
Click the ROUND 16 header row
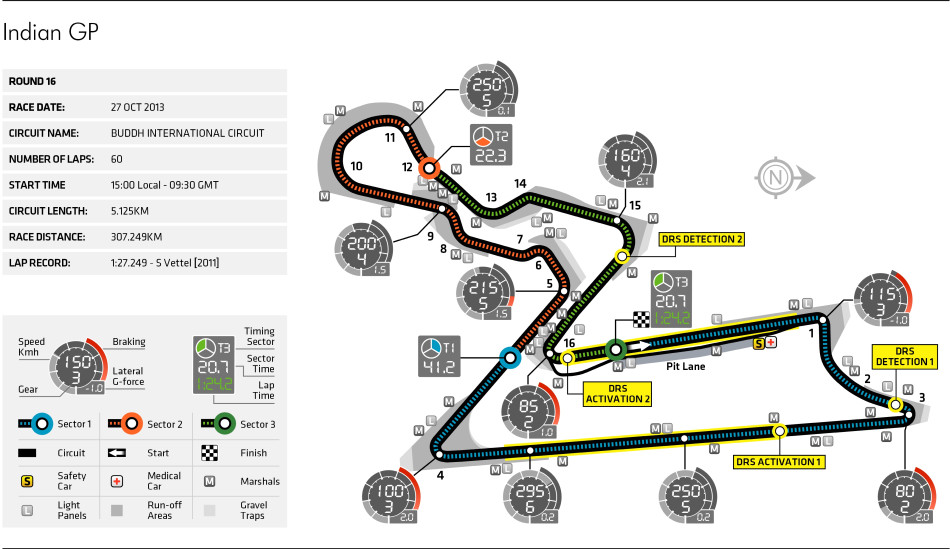[144, 81]
